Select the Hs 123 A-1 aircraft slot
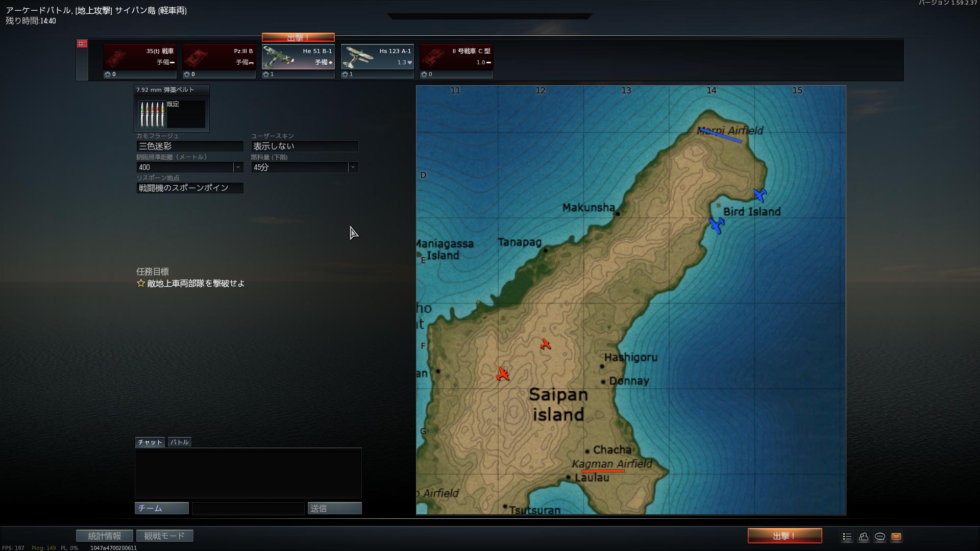Screen dimensions: 980x551 tap(377, 57)
